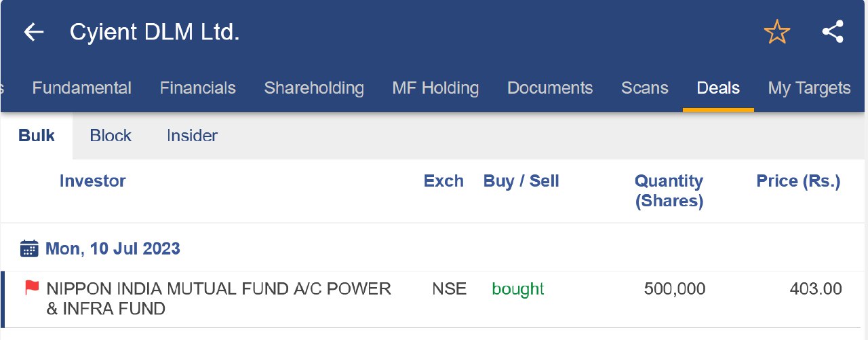The image size is (868, 340).
Task: Switch to the Financials tab
Action: tap(197, 88)
